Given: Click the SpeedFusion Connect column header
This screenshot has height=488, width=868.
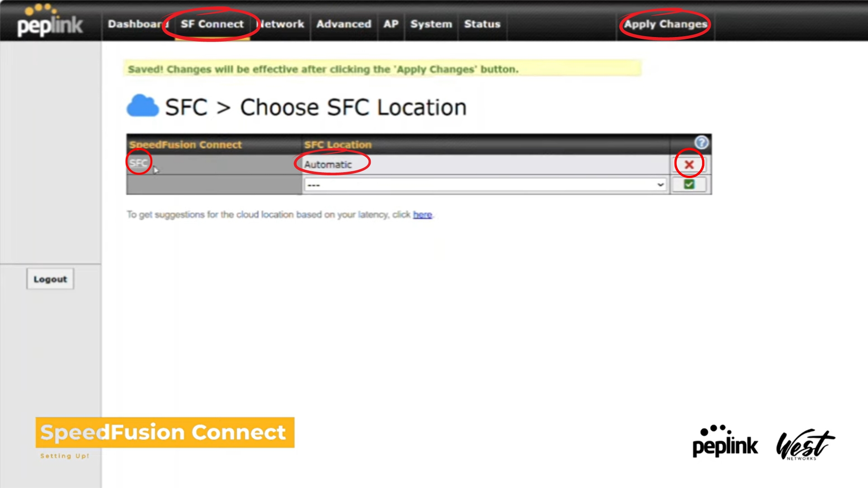Looking at the screenshot, I should [x=185, y=145].
